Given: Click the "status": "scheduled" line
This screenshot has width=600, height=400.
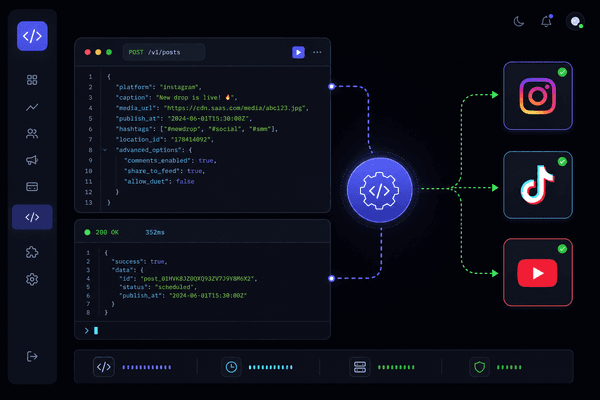Looking at the screenshot, I should (158, 287).
